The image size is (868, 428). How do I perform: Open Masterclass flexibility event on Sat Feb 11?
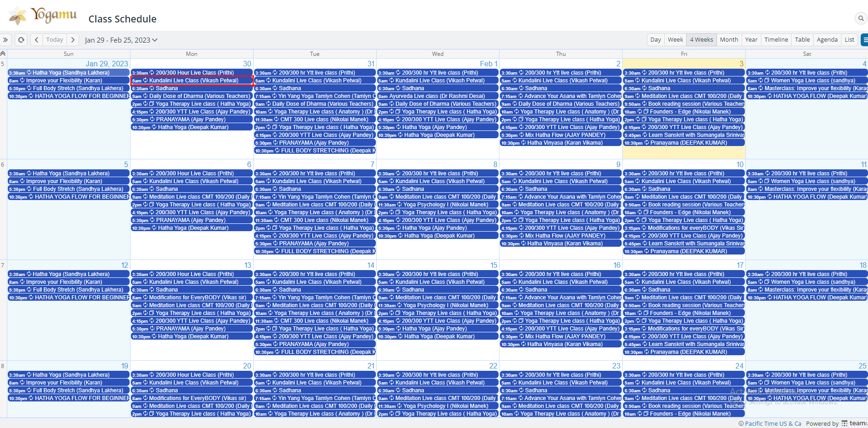(x=807, y=189)
